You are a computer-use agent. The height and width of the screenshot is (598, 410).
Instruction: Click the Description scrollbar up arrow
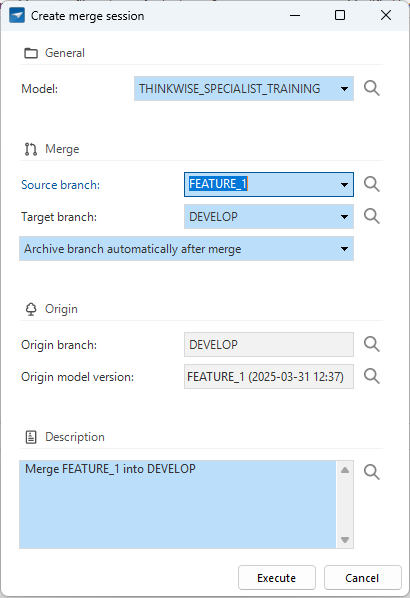pyautogui.click(x=345, y=470)
